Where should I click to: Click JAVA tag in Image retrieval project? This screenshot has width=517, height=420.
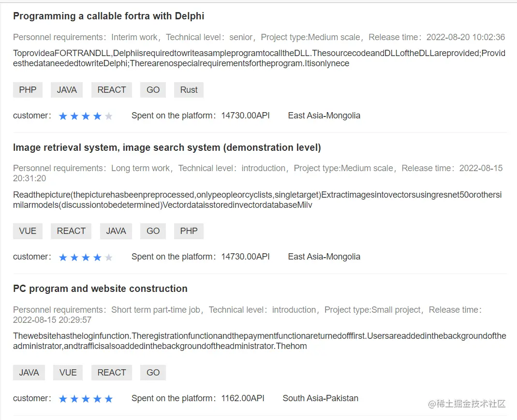[116, 231]
